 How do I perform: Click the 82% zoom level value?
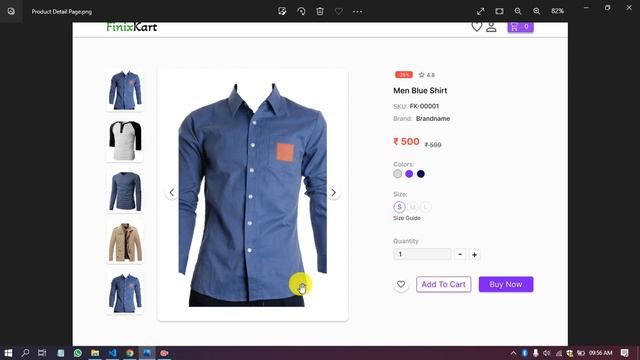pos(558,11)
